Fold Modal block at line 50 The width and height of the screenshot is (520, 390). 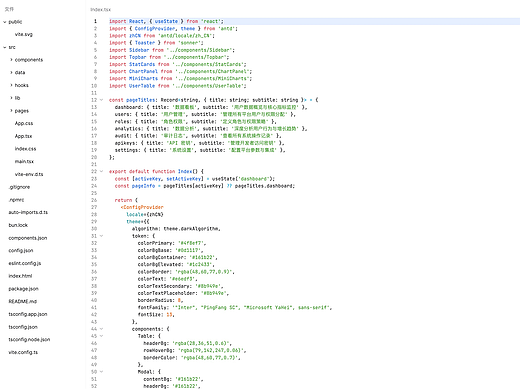tap(102, 372)
